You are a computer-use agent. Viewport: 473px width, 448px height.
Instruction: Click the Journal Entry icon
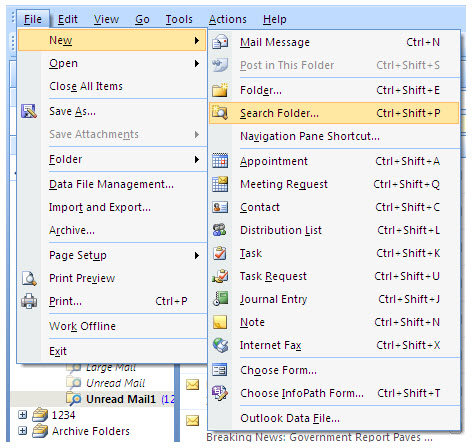[x=220, y=299]
